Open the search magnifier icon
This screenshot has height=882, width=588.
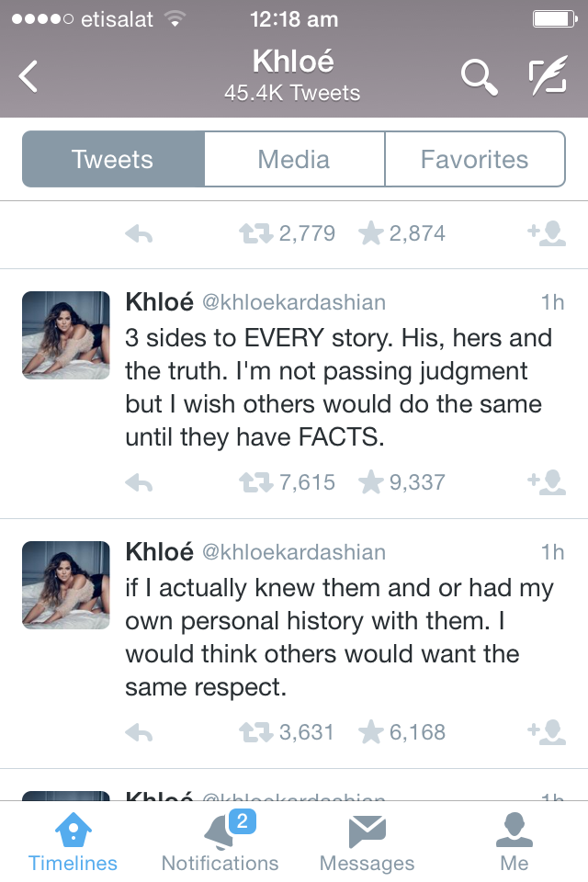click(479, 77)
